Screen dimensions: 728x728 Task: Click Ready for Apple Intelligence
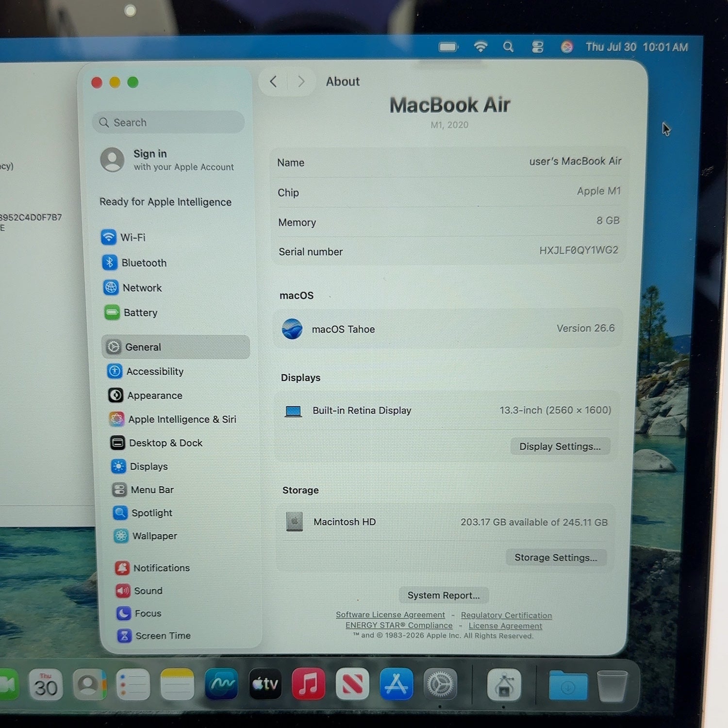pos(165,202)
